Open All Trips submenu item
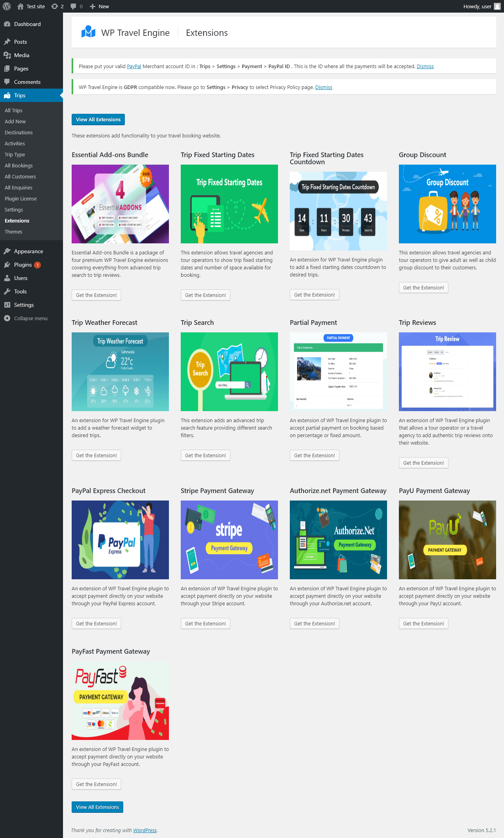This screenshot has width=504, height=838. pyautogui.click(x=13, y=111)
